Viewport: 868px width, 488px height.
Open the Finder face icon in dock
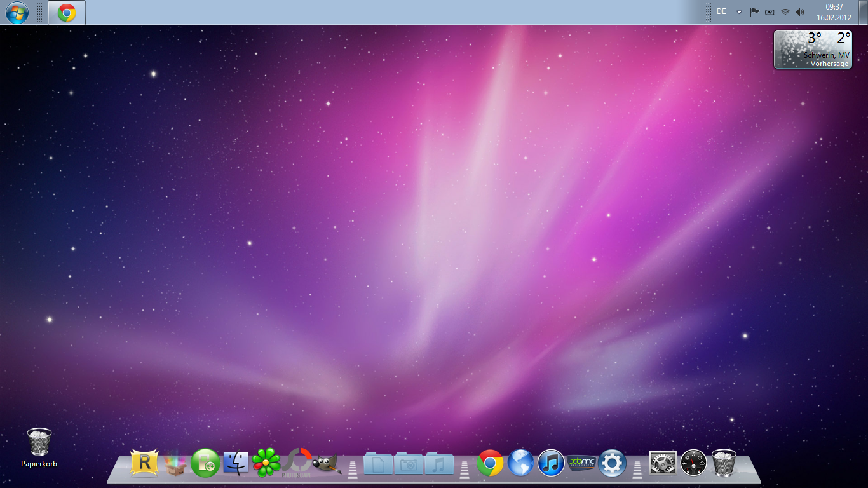tap(236, 463)
